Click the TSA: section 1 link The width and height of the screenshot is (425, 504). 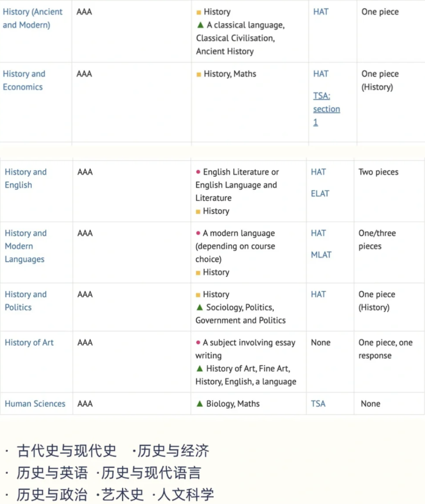[326, 109]
